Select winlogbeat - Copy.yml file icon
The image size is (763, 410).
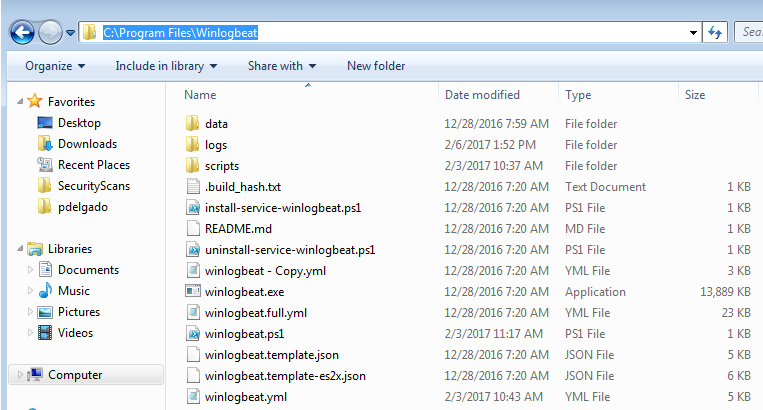click(193, 270)
